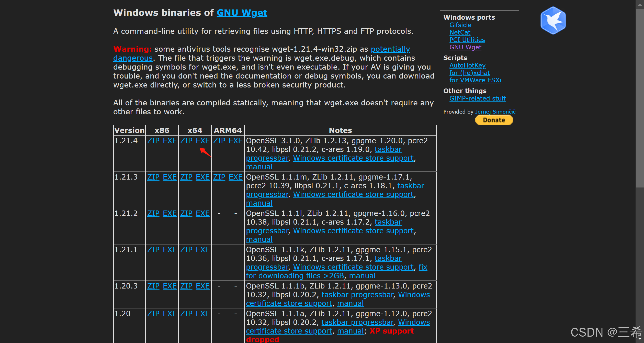Select GNU Wget in the sidebar
Viewport: 644px width, 343px height.
tap(465, 47)
